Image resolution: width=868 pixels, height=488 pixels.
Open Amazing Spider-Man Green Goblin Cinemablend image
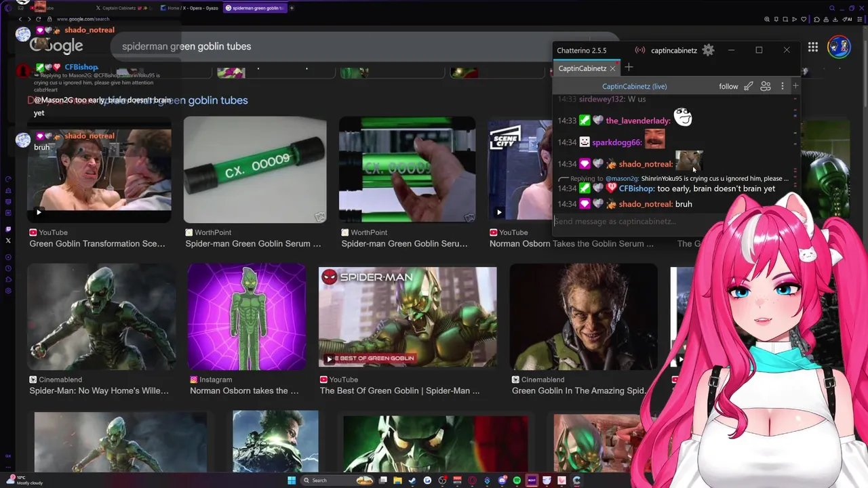click(x=583, y=317)
